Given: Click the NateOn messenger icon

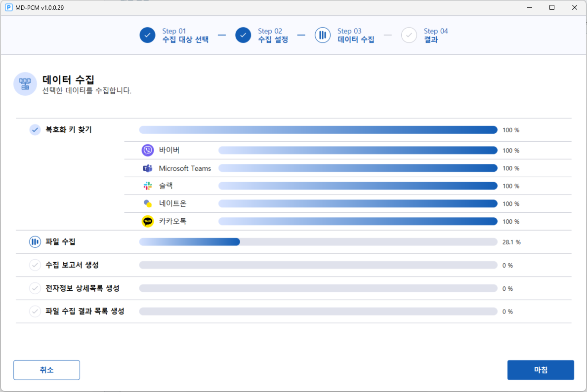Looking at the screenshot, I should tap(148, 204).
